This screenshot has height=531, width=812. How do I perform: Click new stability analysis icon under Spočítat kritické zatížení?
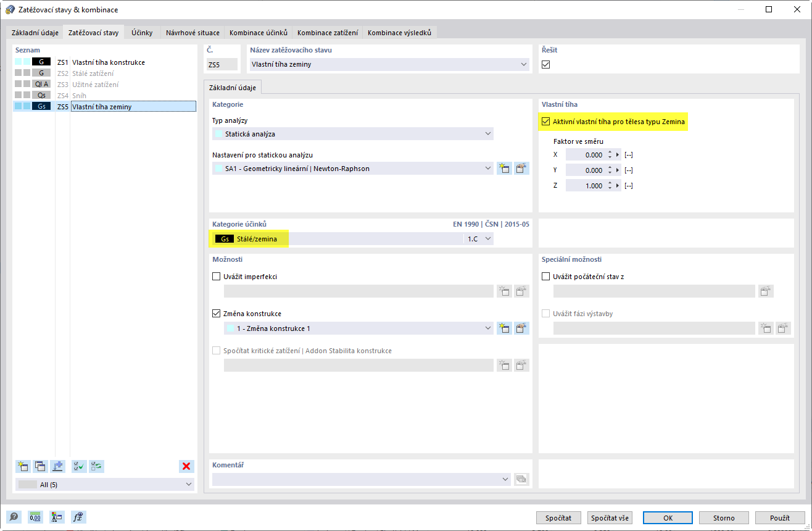(504, 366)
